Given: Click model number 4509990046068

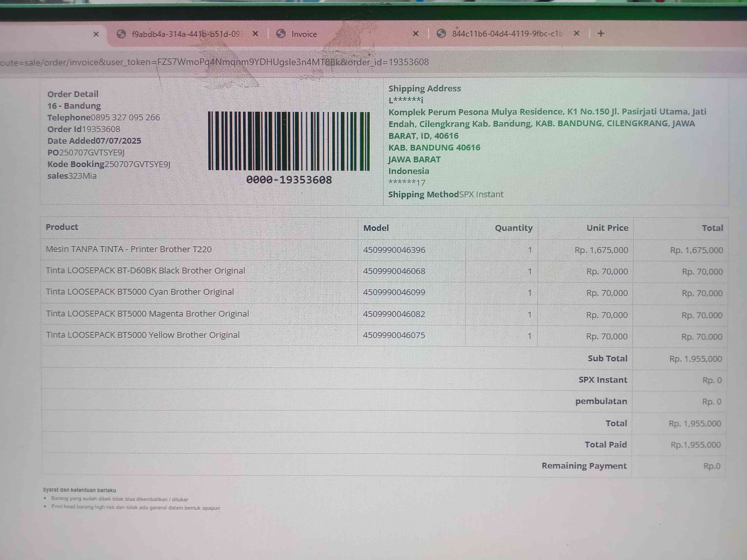Looking at the screenshot, I should (x=394, y=271).
